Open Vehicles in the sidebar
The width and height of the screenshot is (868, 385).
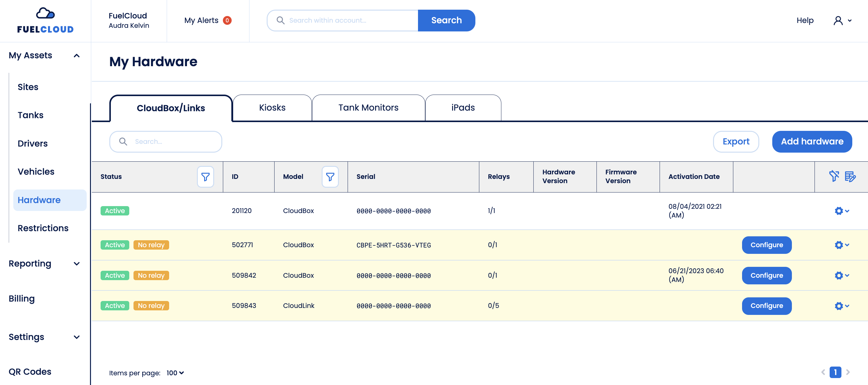[36, 172]
